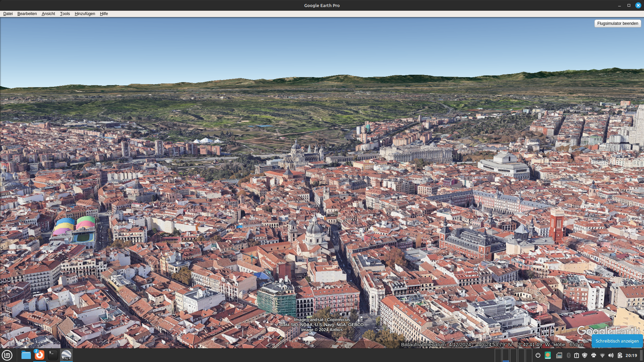Click the 20:19 clock

coord(631,355)
